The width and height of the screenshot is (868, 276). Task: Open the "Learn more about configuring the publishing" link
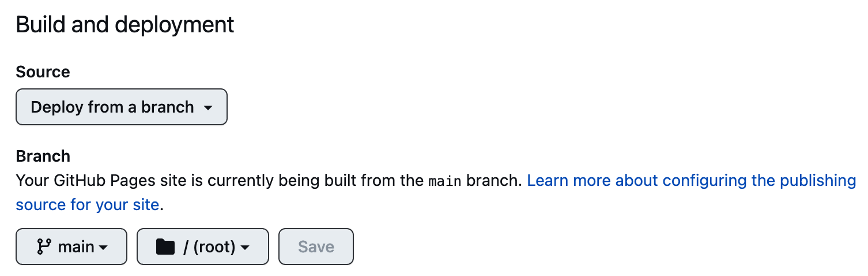coord(691,181)
